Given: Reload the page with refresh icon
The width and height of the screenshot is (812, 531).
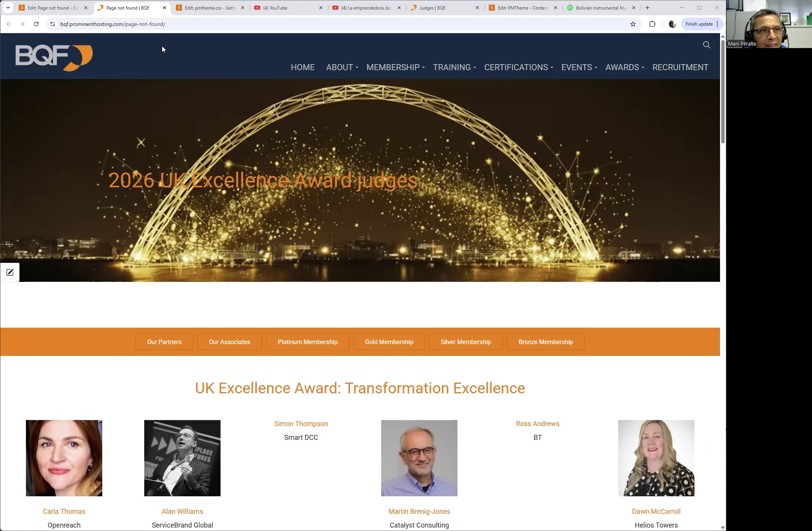Looking at the screenshot, I should (36, 24).
